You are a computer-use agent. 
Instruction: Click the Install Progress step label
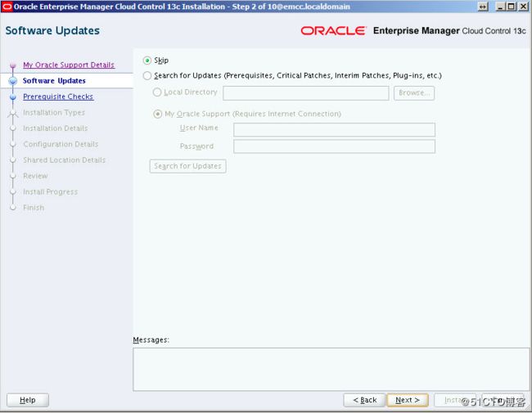click(50, 192)
